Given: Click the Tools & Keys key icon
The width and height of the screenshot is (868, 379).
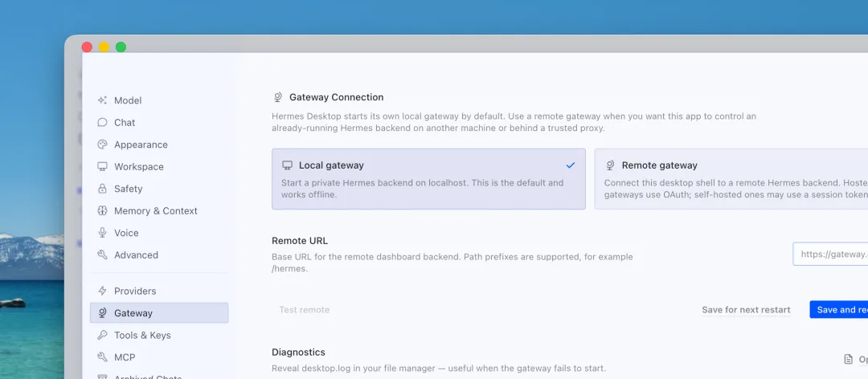Looking at the screenshot, I should (x=102, y=336).
